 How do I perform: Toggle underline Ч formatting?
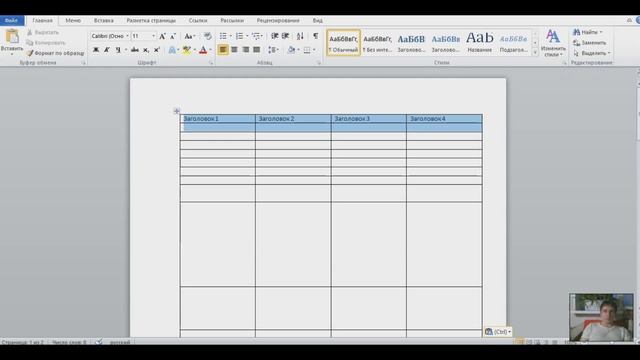pyautogui.click(x=118, y=50)
